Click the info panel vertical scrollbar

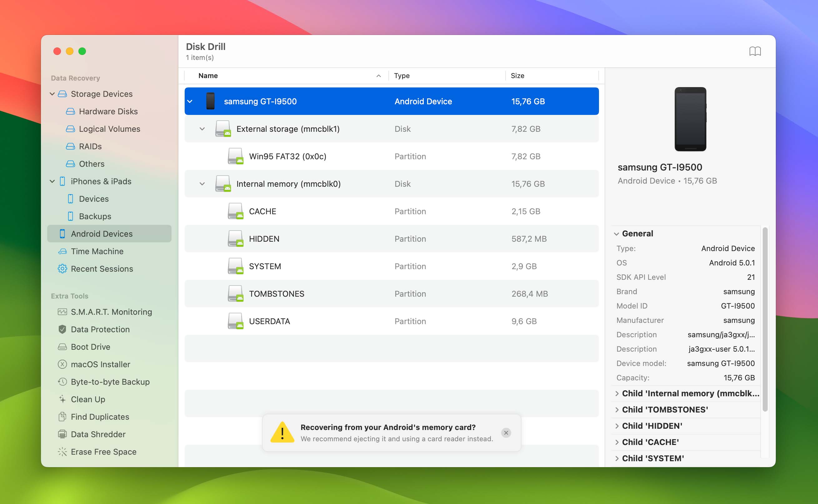tap(765, 319)
